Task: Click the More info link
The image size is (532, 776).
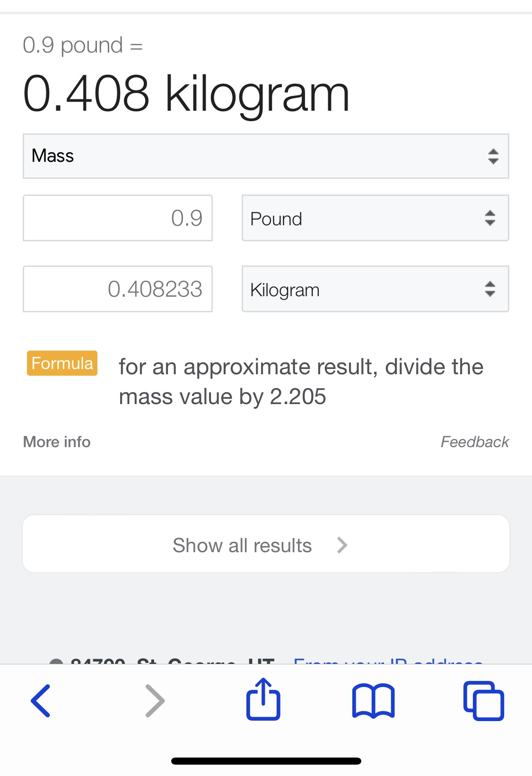Action: (57, 442)
